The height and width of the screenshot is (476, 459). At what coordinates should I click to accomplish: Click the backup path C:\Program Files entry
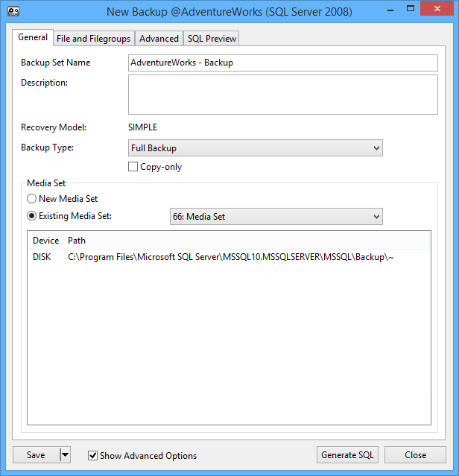pyautogui.click(x=231, y=257)
